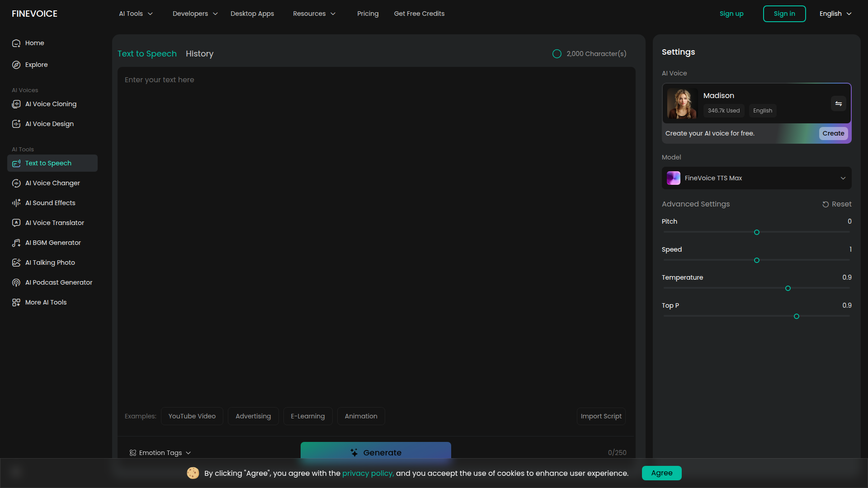Click the AI Voice Cloning sidebar icon
This screenshot has width=868, height=488.
(16, 104)
